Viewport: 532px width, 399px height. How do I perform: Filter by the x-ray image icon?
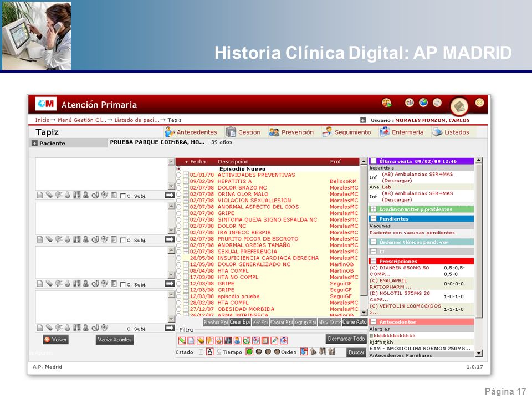(x=228, y=340)
